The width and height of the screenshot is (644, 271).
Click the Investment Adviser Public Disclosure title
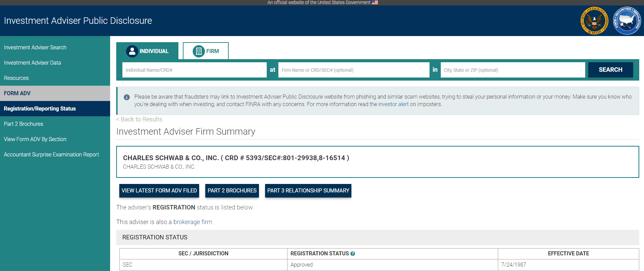[x=78, y=21]
